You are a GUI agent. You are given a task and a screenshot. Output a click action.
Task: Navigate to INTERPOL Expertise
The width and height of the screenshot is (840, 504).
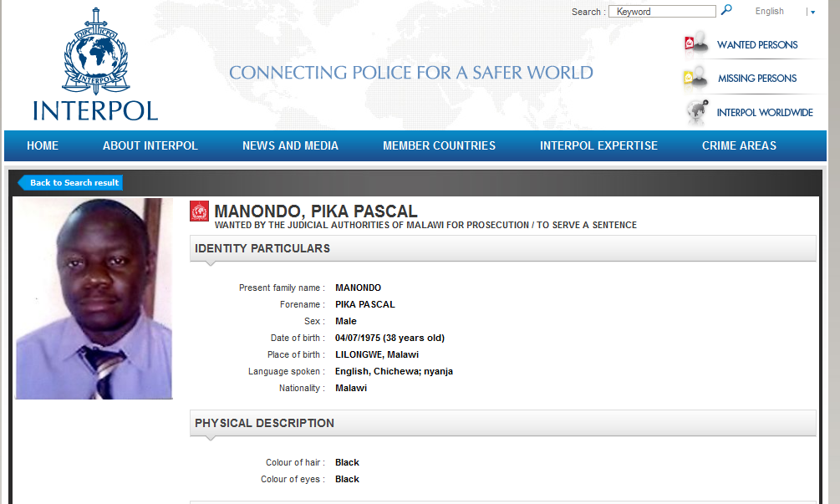(598, 145)
